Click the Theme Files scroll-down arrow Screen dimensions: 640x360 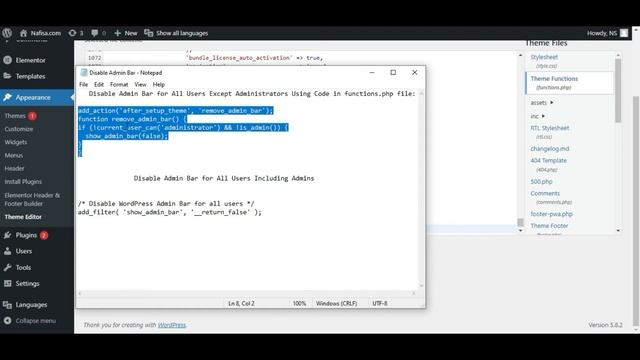(x=618, y=231)
